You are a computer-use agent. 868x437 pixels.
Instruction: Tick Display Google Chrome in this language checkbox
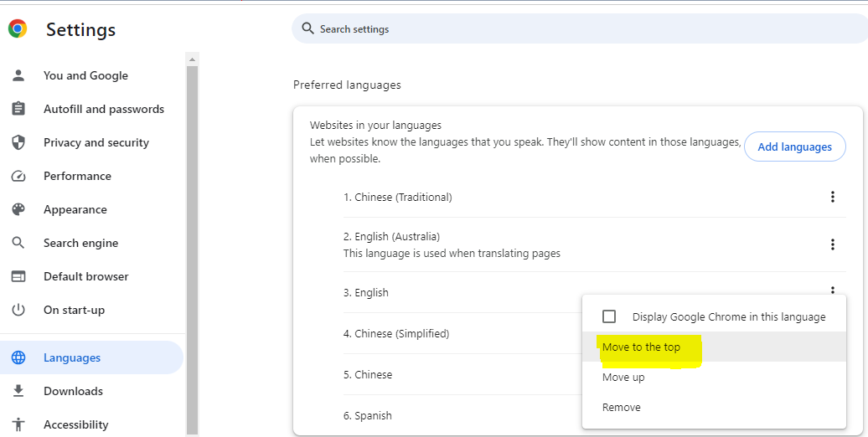(x=609, y=316)
